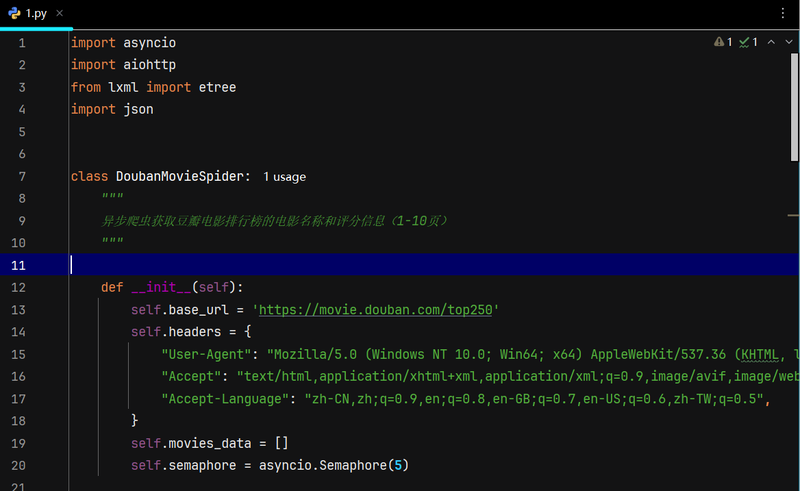Click the number 5 in Semaphore call

398,465
